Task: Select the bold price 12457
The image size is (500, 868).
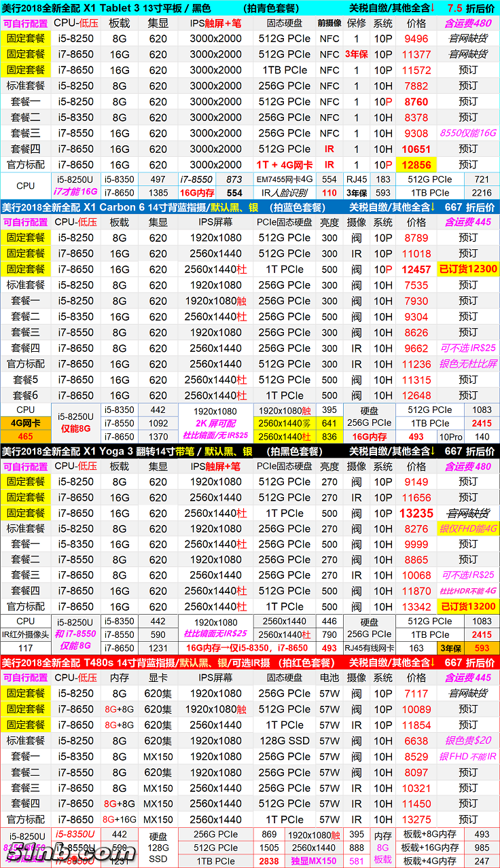Action: point(416,270)
